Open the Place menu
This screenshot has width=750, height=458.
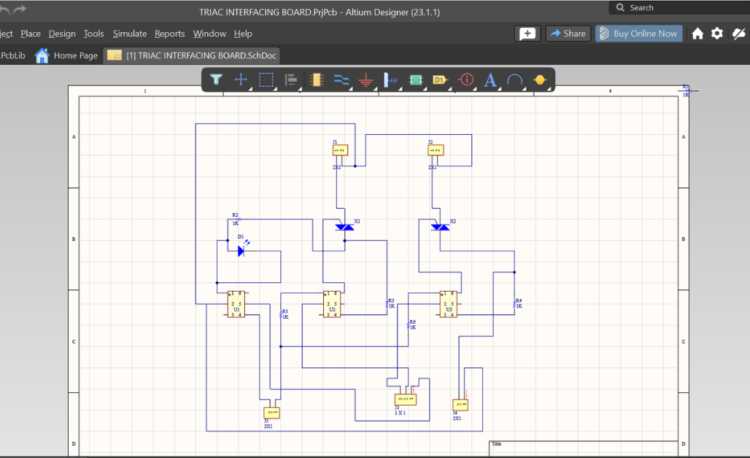pyautogui.click(x=31, y=33)
